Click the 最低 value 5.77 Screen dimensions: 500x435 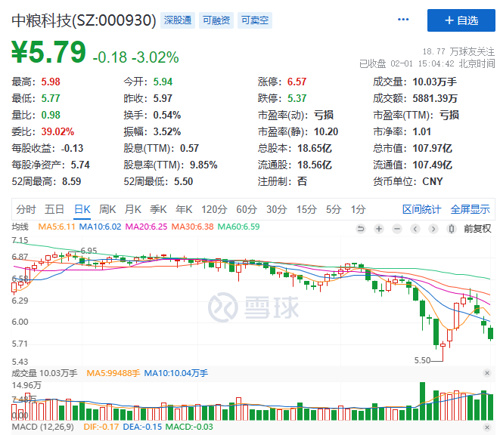[51, 98]
